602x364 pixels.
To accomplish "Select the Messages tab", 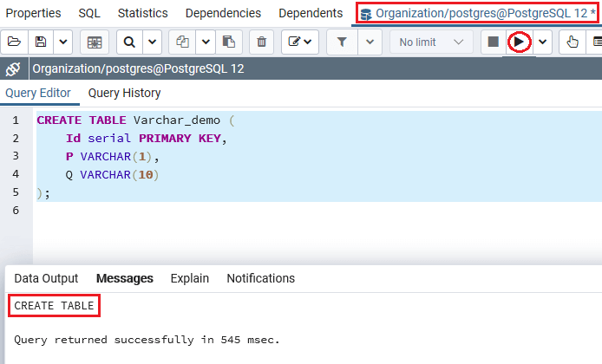I will click(125, 278).
